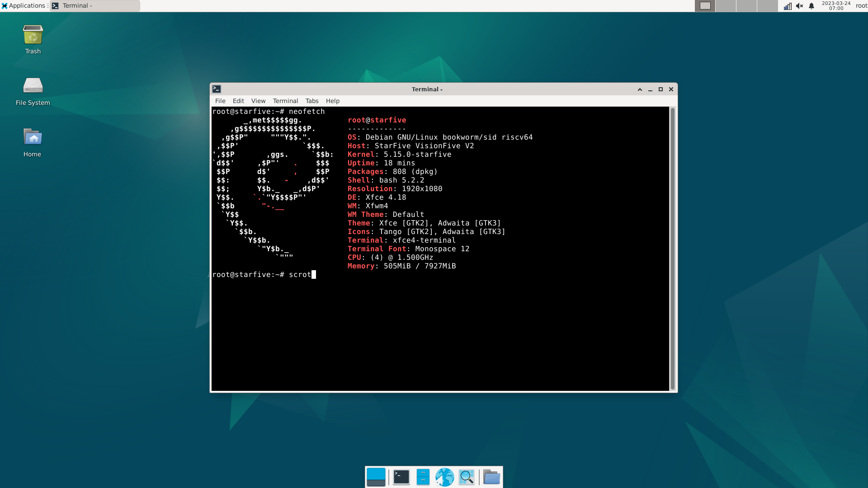
Task: Open the File menu in Terminal
Action: click(220, 101)
